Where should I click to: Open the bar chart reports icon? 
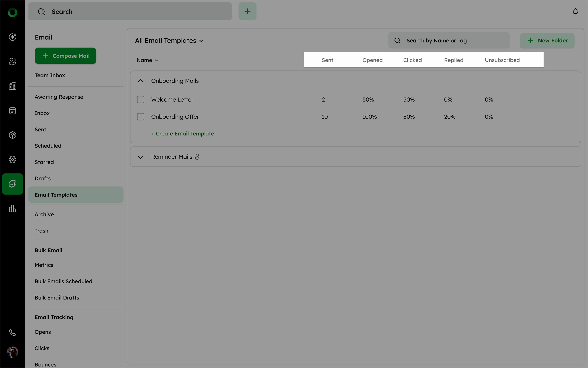[x=12, y=209]
